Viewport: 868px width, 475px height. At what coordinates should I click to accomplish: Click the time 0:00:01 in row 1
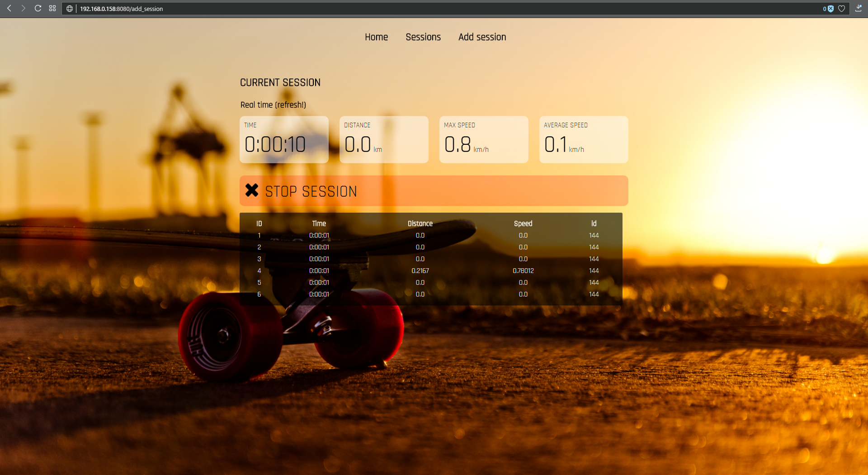[x=319, y=235]
